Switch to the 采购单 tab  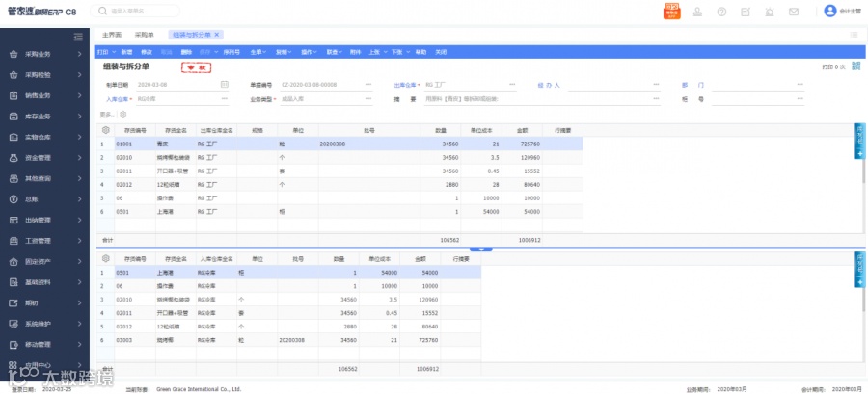point(145,35)
